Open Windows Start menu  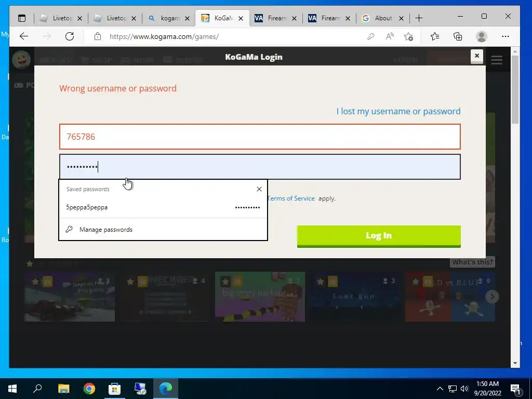click(x=12, y=389)
